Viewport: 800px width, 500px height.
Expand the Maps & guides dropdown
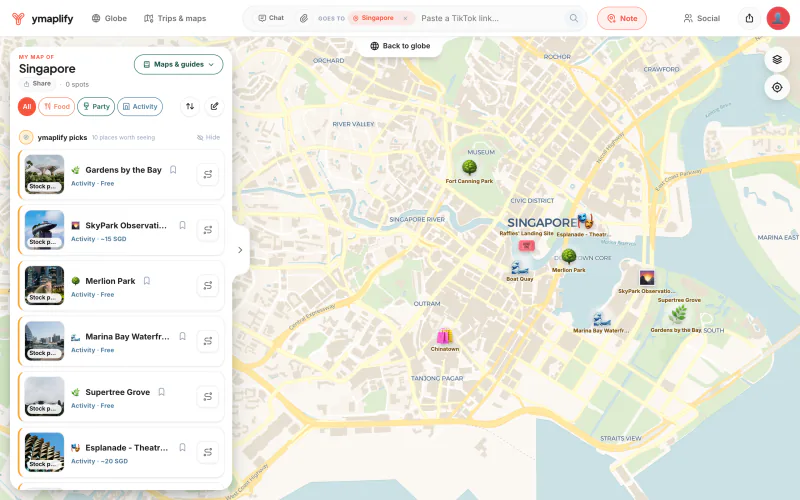click(179, 64)
